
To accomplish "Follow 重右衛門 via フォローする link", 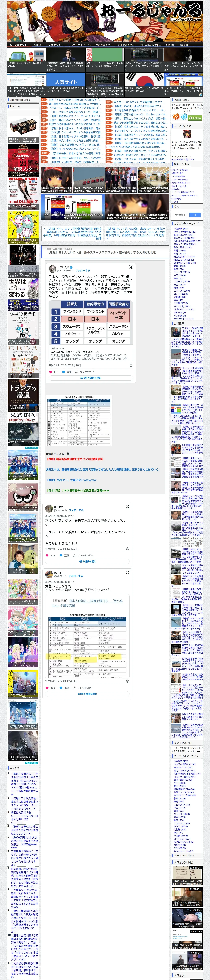I will tap(76, 510).
